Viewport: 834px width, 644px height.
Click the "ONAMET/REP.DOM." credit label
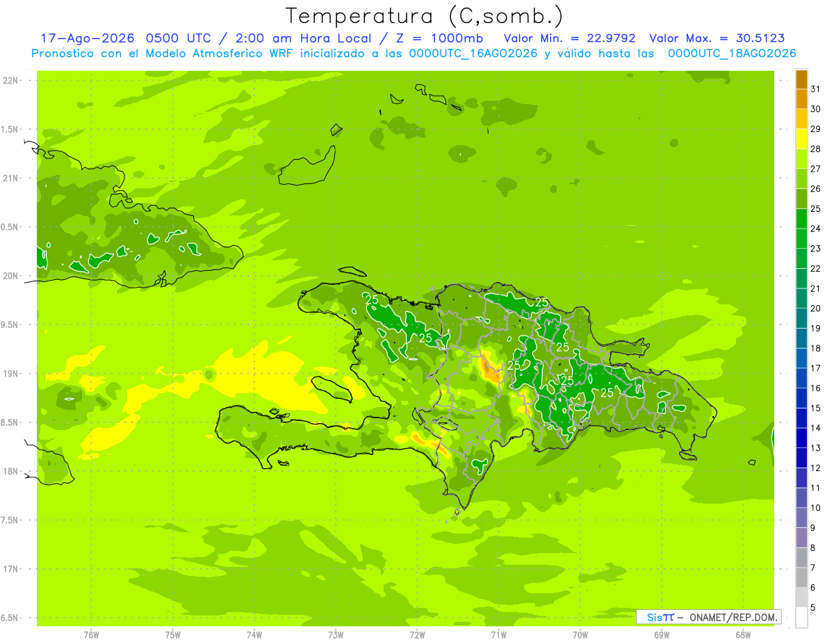point(734,617)
